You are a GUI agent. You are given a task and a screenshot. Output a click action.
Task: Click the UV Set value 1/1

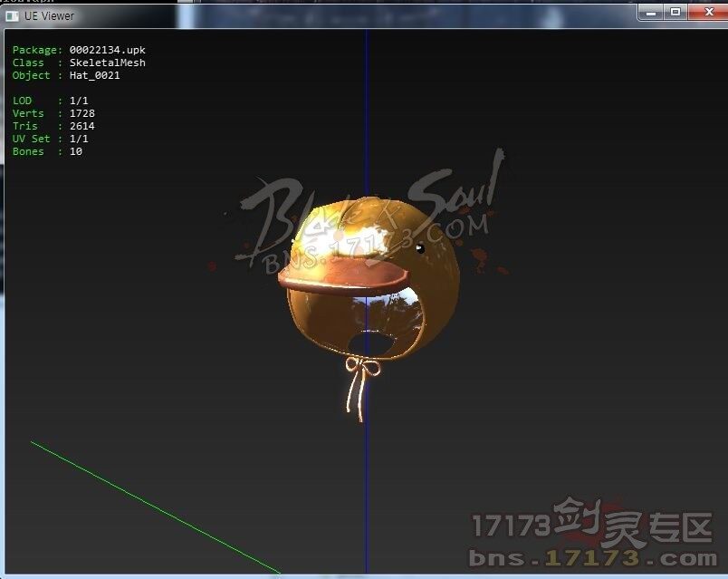click(x=79, y=139)
